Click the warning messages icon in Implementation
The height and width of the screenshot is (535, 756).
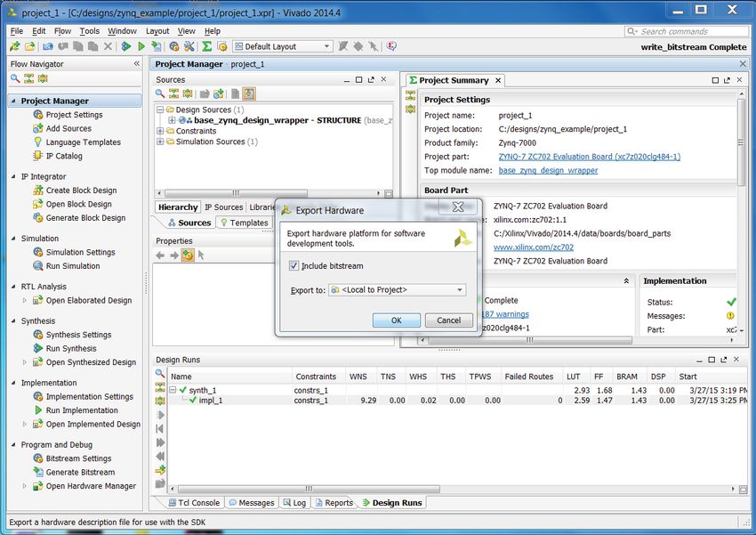[730, 315]
